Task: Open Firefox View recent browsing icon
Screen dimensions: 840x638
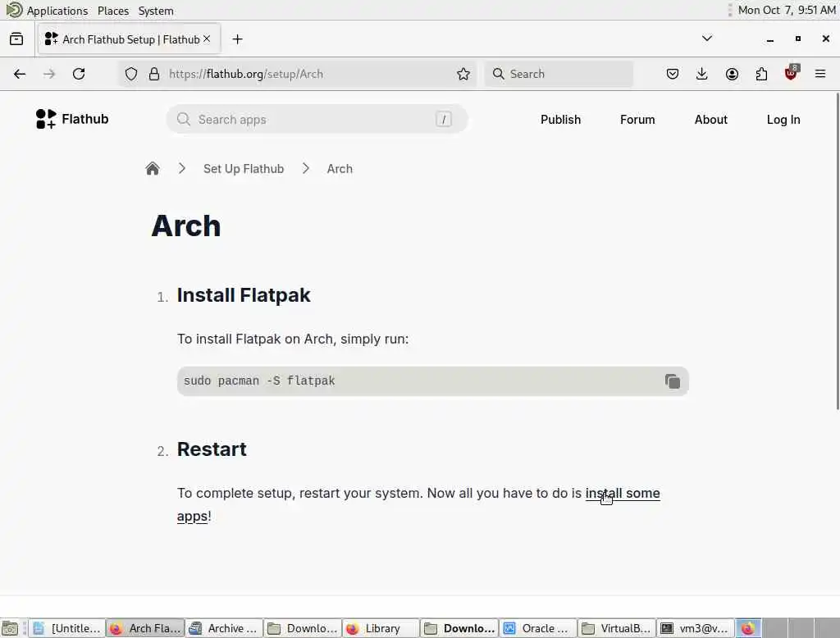Action: coord(16,39)
